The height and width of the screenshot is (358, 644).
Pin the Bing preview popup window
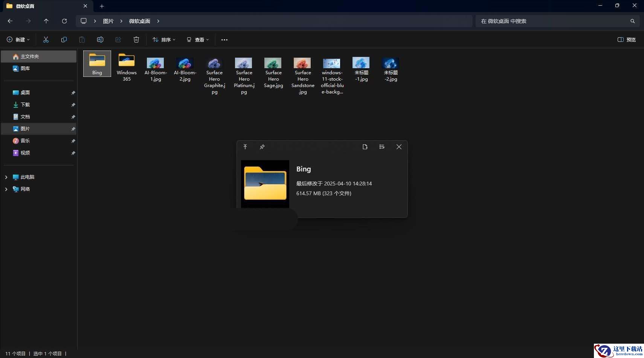coord(262,147)
